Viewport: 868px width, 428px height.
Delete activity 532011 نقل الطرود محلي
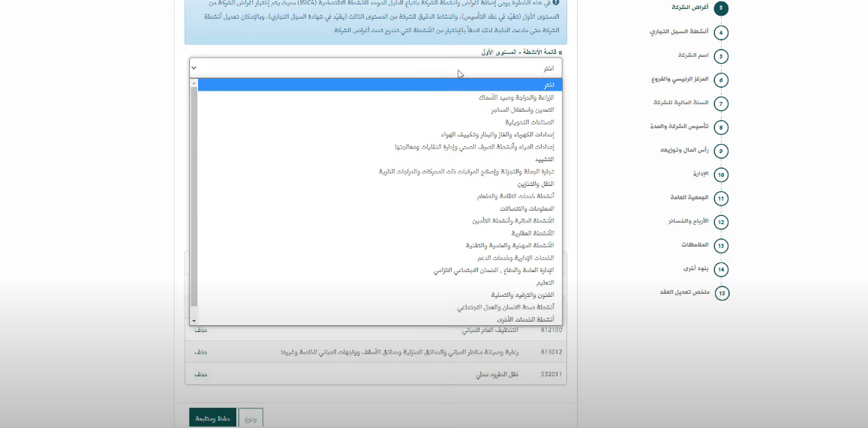[200, 374]
